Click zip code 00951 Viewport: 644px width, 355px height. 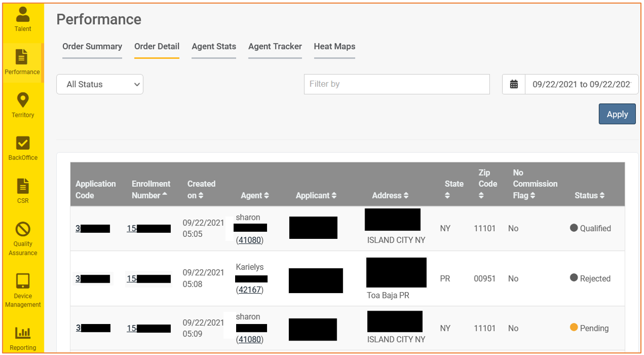coord(485,279)
